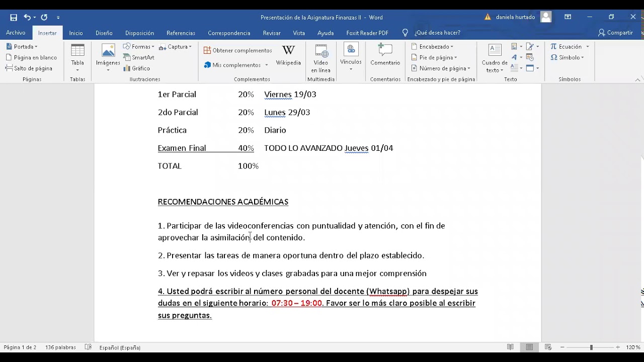Switch to the Referencias tab
Viewport: 644px width, 362px height.
pyautogui.click(x=181, y=33)
